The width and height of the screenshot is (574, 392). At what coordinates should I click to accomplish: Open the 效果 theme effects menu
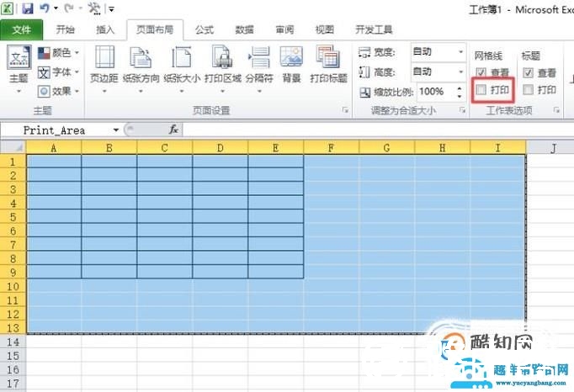[59, 91]
